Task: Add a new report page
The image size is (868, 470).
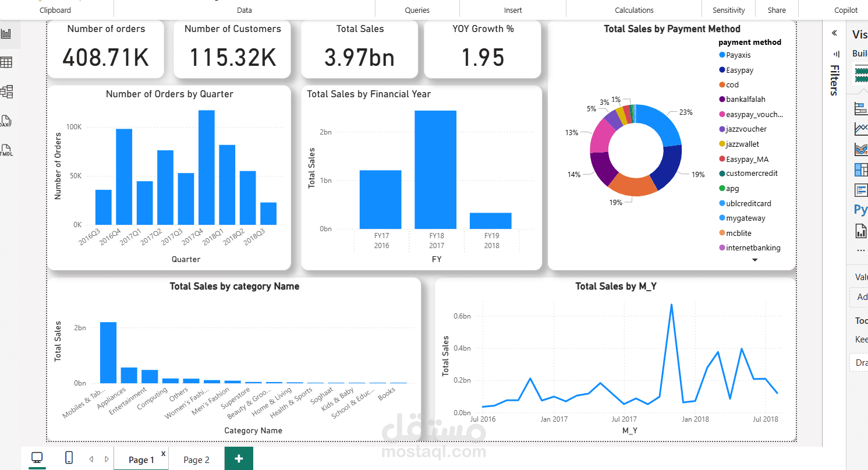Action: [x=239, y=459]
